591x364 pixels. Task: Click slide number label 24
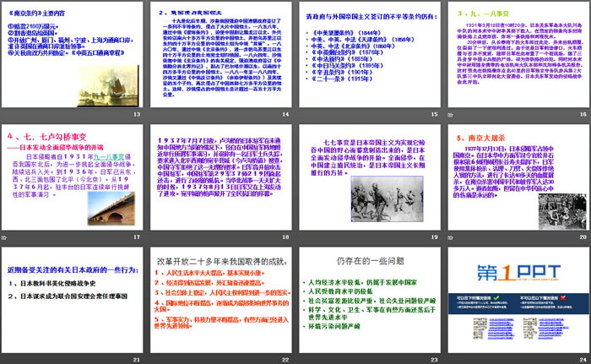(x=583, y=360)
